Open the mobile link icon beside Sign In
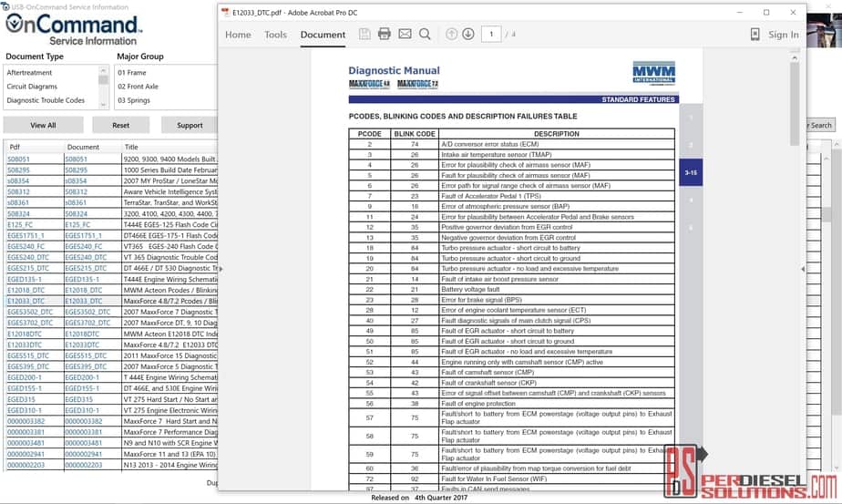The image size is (842, 504). pos(755,35)
